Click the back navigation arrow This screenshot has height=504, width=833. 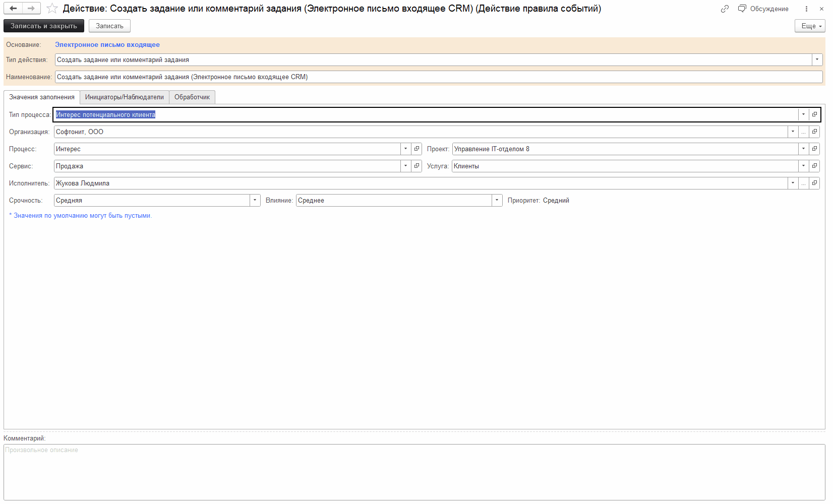pos(13,9)
